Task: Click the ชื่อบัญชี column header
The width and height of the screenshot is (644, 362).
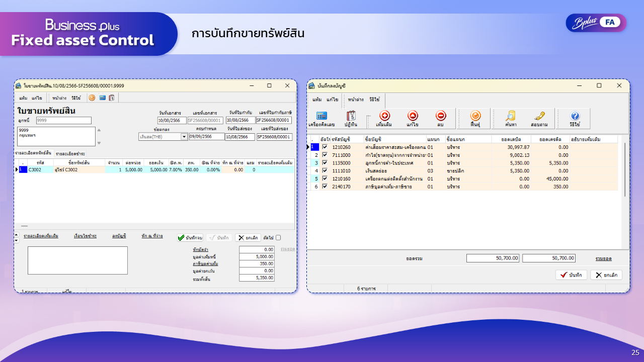Action: click(x=394, y=139)
